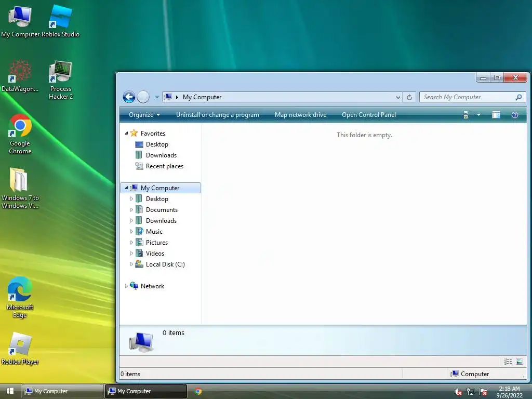Click computer icon in address bar
The image size is (532, 399).
[168, 97]
